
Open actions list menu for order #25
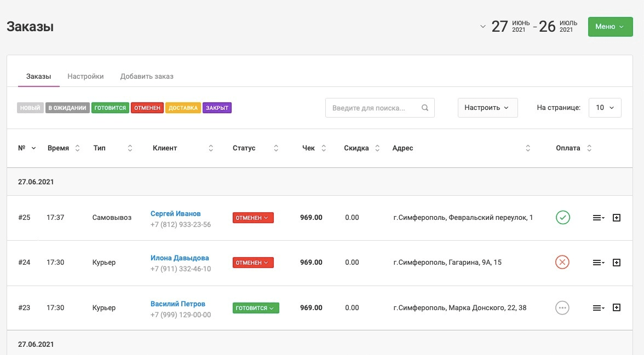click(x=598, y=218)
